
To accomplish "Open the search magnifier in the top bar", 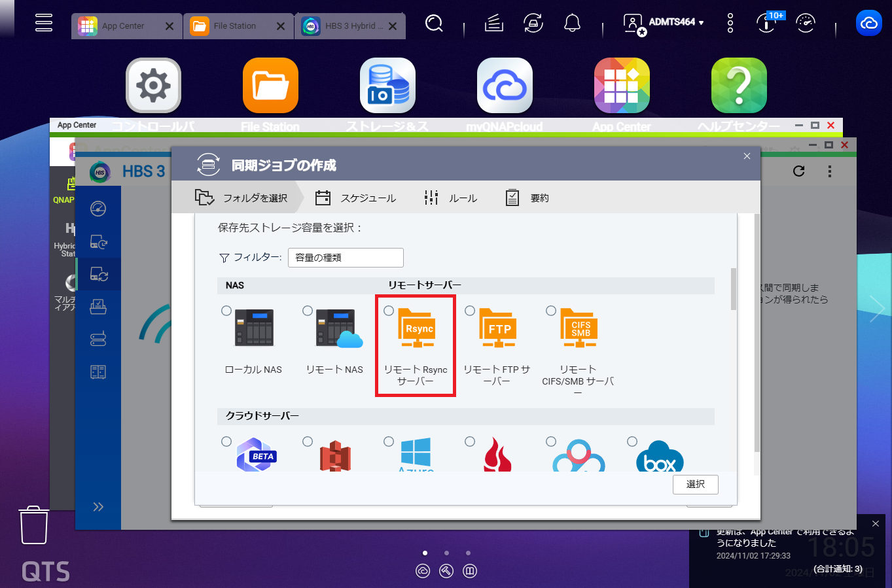I will point(433,24).
